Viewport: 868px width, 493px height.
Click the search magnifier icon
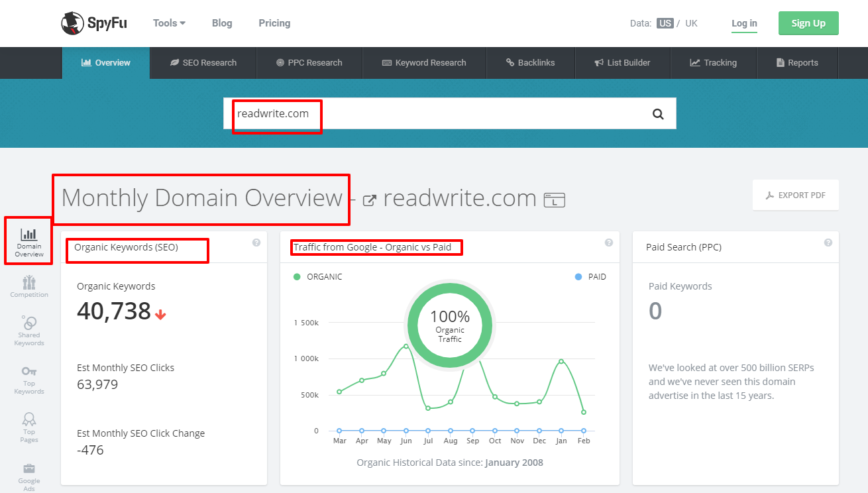pyautogui.click(x=657, y=113)
